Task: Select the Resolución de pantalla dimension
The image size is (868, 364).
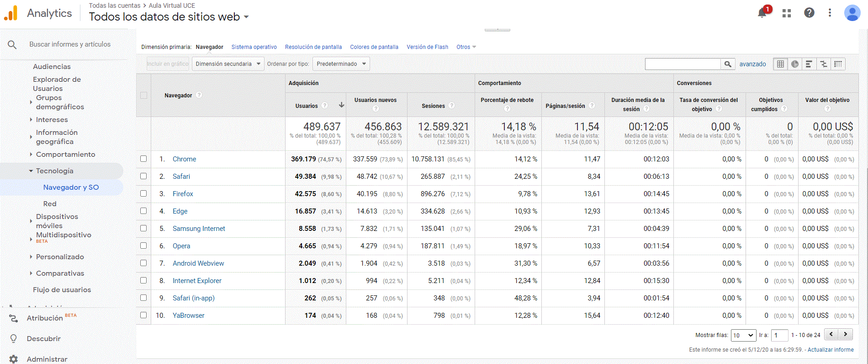Action: point(313,47)
